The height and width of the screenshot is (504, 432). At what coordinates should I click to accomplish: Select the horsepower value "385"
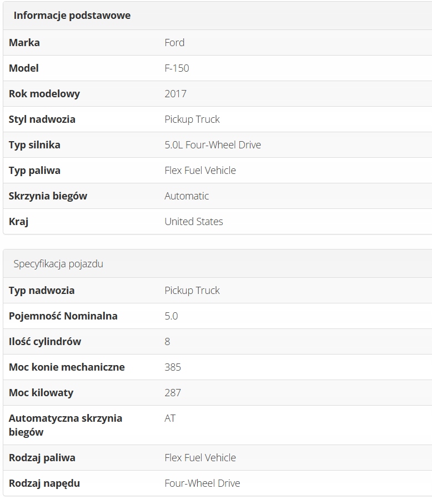click(173, 367)
